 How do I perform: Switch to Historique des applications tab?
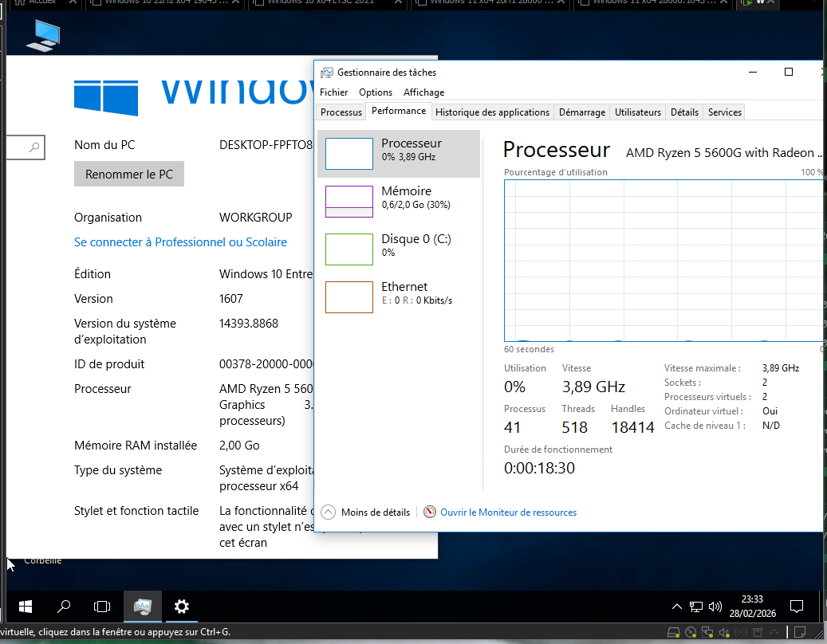click(492, 112)
